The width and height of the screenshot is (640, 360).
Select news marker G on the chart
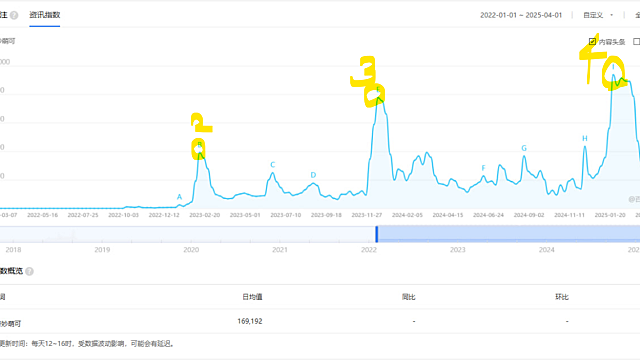[x=524, y=148]
